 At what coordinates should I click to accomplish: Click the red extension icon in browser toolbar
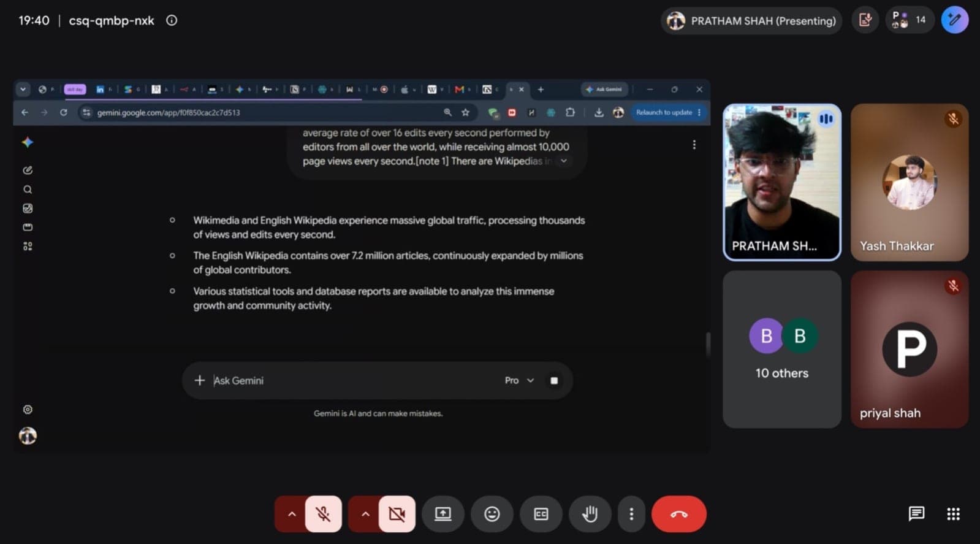[x=512, y=112]
